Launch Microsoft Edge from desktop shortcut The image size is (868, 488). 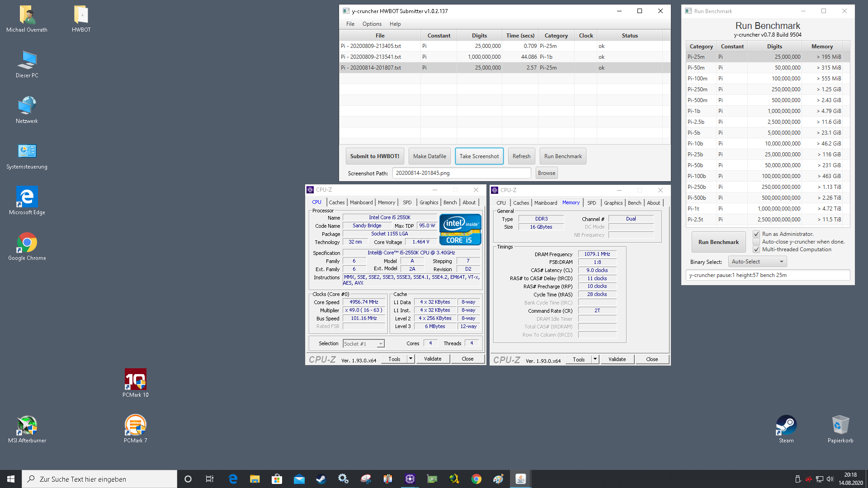(27, 201)
